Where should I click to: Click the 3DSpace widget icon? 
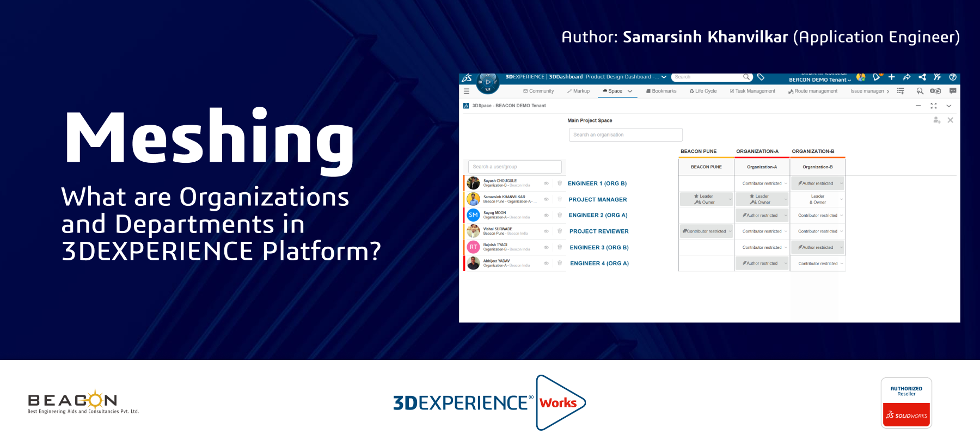(x=466, y=106)
